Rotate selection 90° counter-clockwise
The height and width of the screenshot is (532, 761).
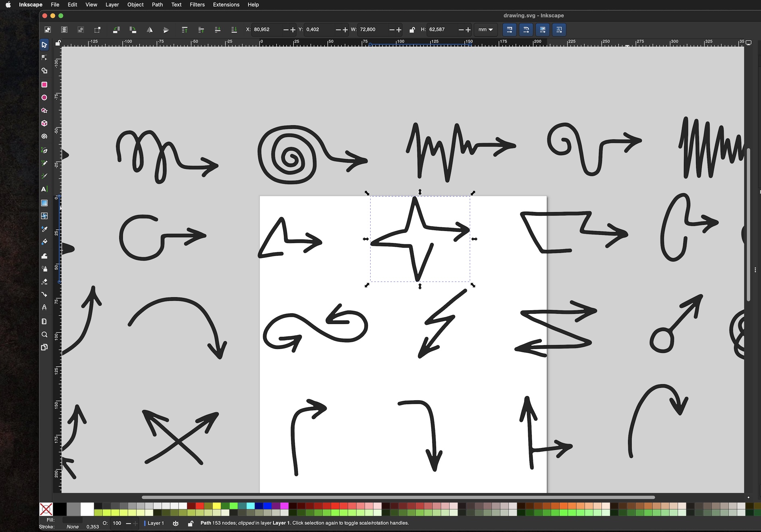pos(116,30)
